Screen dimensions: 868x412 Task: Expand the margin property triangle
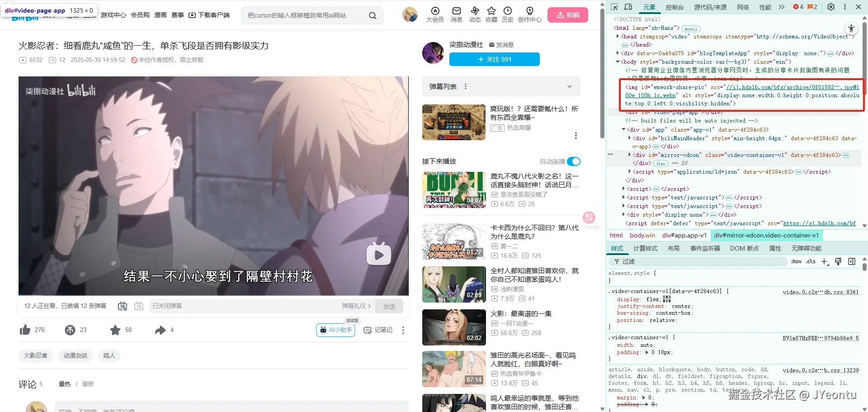pos(644,398)
